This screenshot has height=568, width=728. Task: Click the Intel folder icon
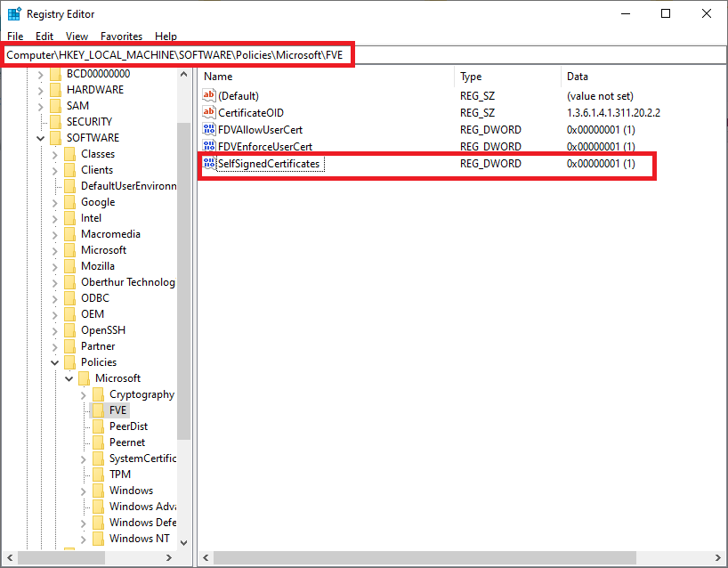pyautogui.click(x=69, y=218)
